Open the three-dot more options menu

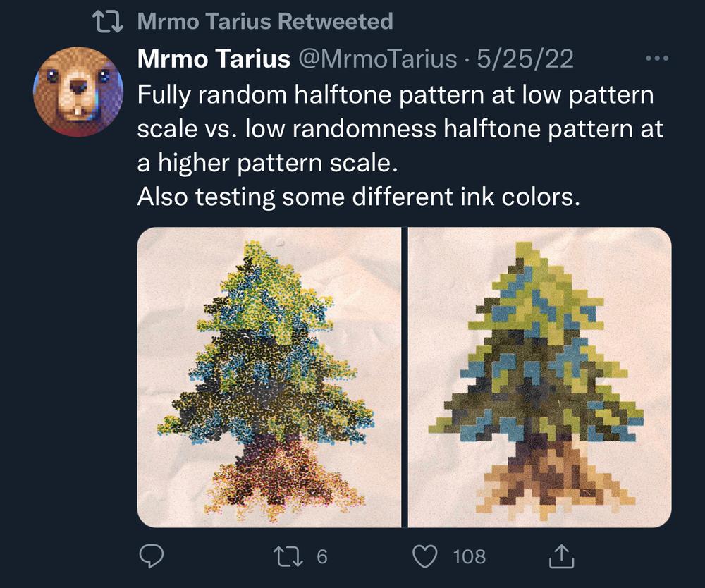point(657,59)
